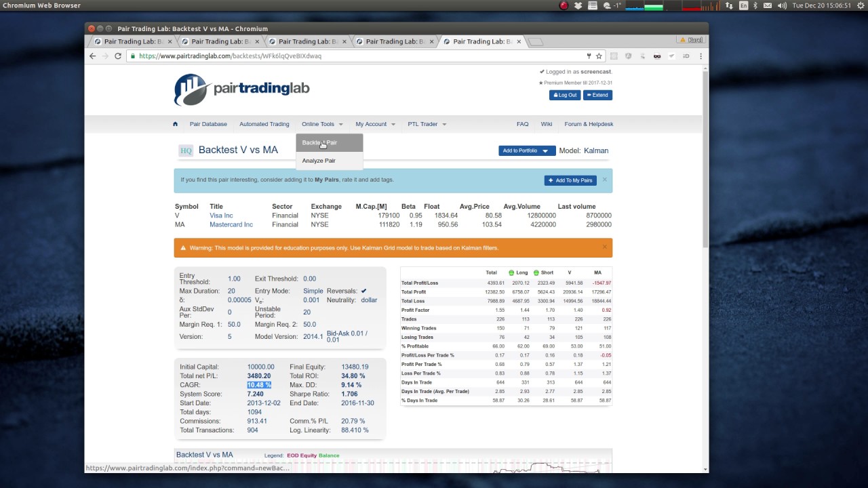The image size is (868, 488).
Task: Open the Add to Portfolio dropdown arrow
Action: [x=545, y=151]
